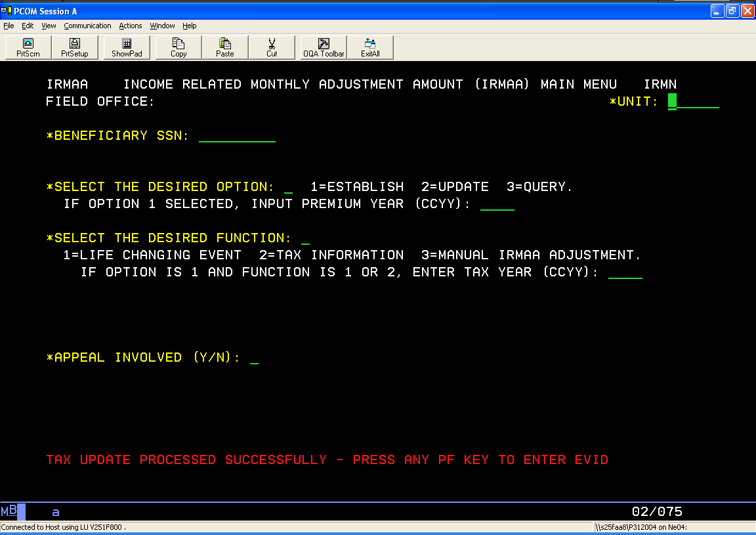
Task: Click the Unit entry field
Action: [693, 102]
